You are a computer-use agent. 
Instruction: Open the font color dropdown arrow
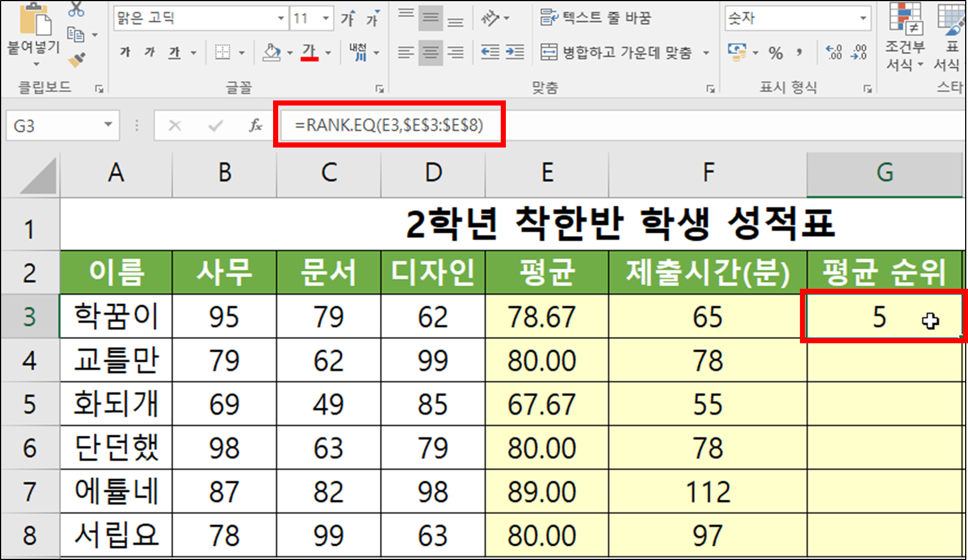(x=328, y=53)
